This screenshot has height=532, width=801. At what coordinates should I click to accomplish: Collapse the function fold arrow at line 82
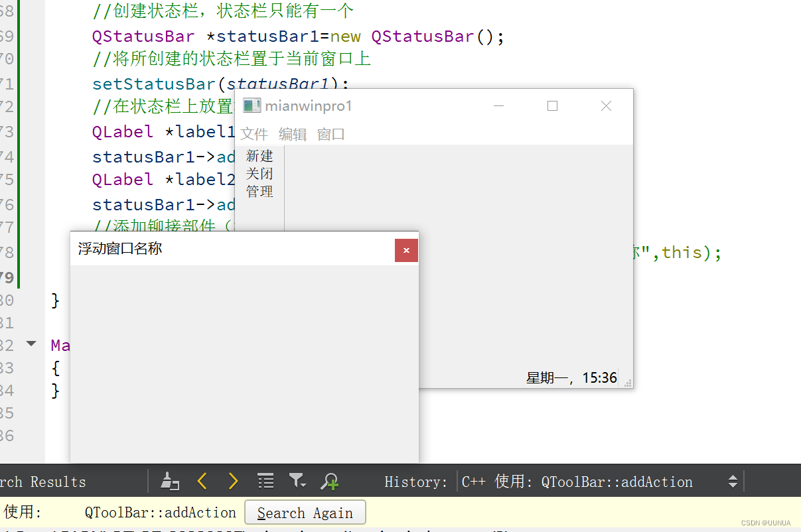click(x=31, y=344)
